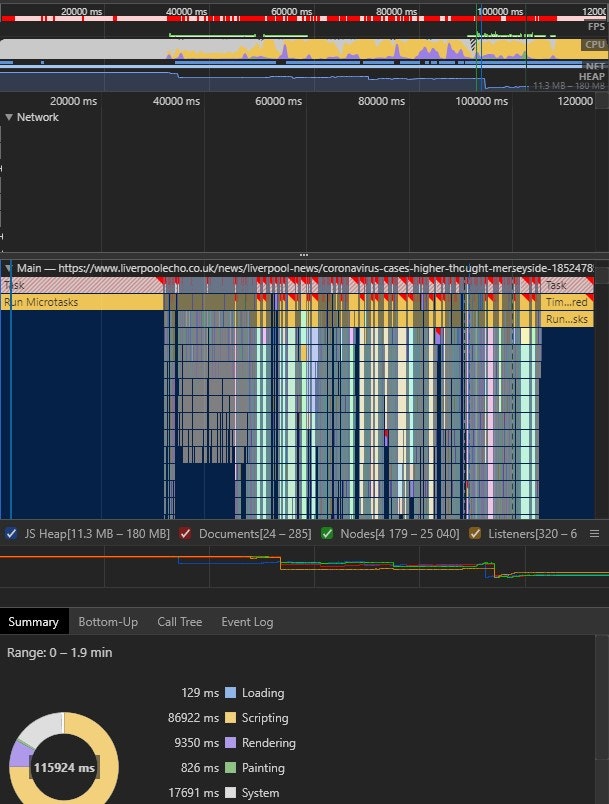Click the FPS overview label

point(595,27)
